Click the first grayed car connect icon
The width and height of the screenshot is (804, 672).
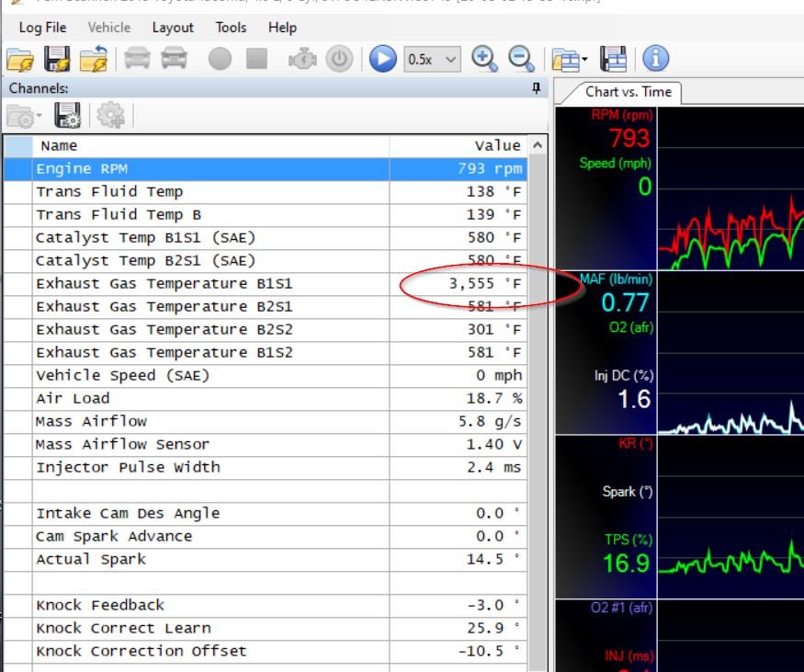[138, 58]
